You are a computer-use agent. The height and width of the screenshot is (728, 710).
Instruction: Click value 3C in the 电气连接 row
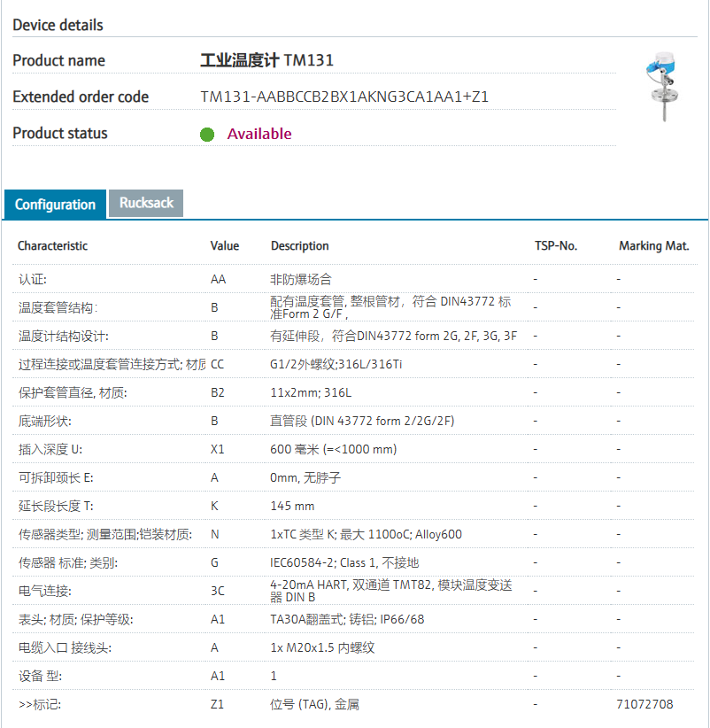(x=218, y=591)
